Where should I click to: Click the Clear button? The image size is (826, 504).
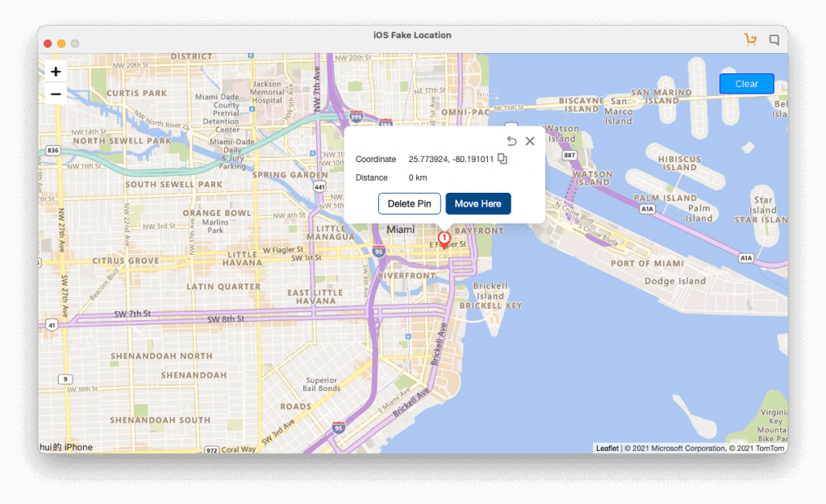746,84
